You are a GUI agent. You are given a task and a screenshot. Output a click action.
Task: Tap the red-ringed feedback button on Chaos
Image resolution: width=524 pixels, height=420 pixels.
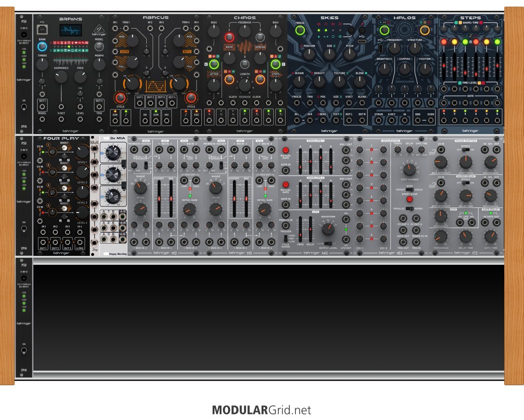229,37
